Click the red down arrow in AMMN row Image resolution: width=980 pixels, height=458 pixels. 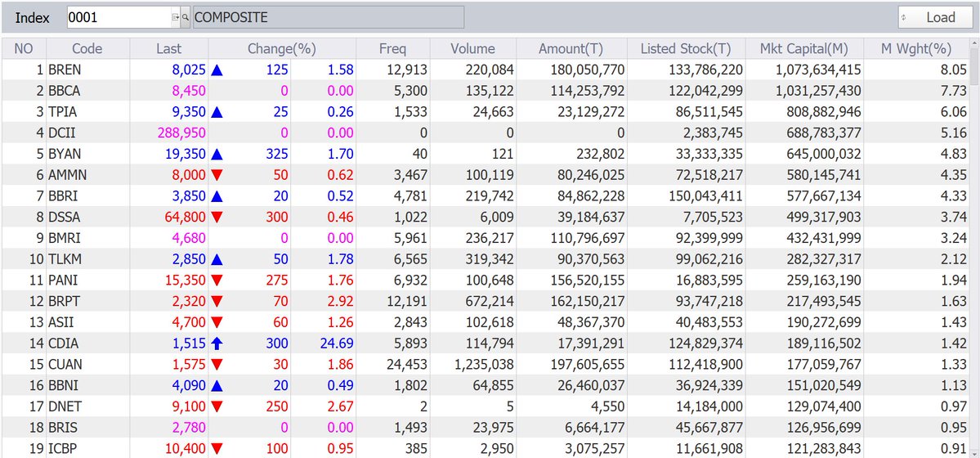pos(217,175)
